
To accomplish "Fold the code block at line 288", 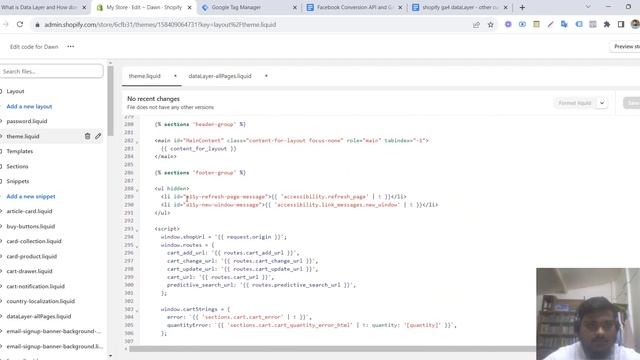I will pos(137,189).
